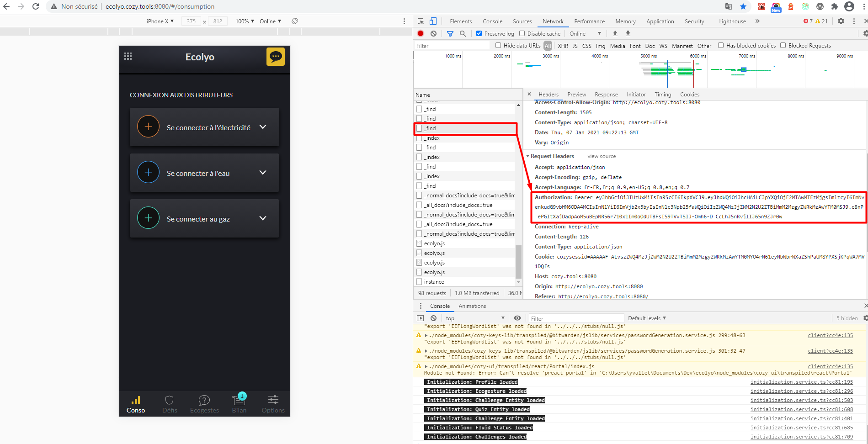This screenshot has width=868, height=444.
Task: Open the Online throttling dropdown in device toolbar
Action: 271,21
